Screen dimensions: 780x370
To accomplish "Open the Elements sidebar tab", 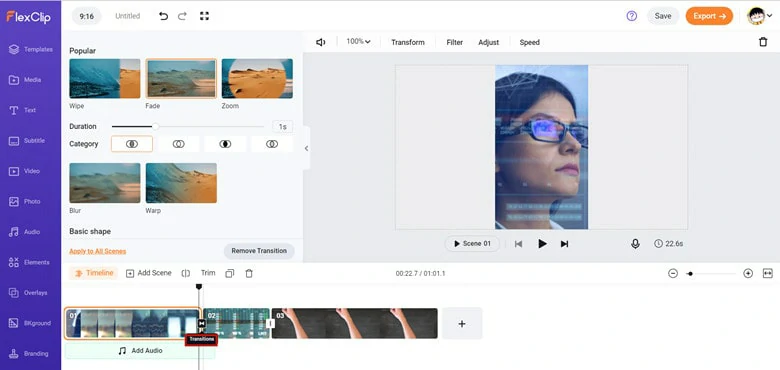I will tap(30, 262).
